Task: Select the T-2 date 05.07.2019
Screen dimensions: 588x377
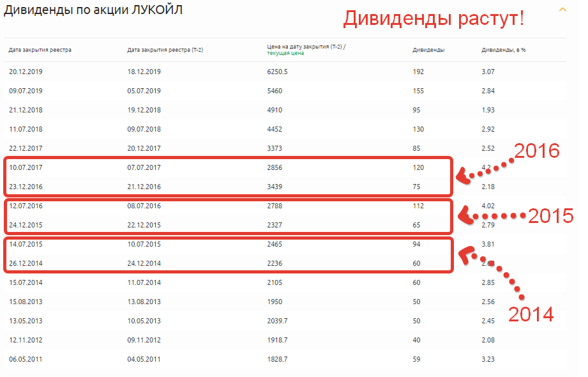Action: (144, 91)
